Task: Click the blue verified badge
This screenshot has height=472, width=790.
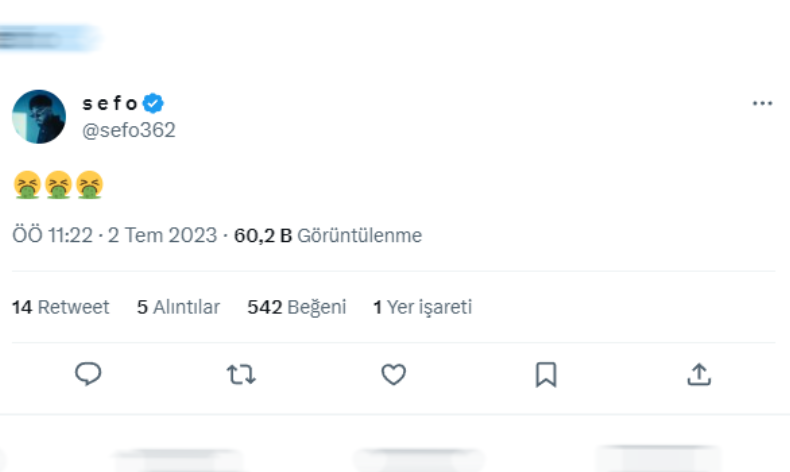Action: (153, 103)
